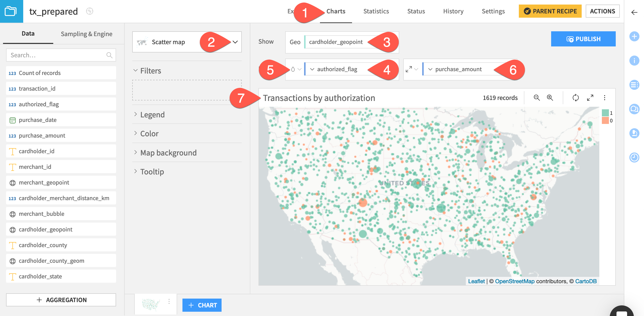Click calendar icon of purchase_date column
This screenshot has height=316, width=644.
click(x=12, y=120)
